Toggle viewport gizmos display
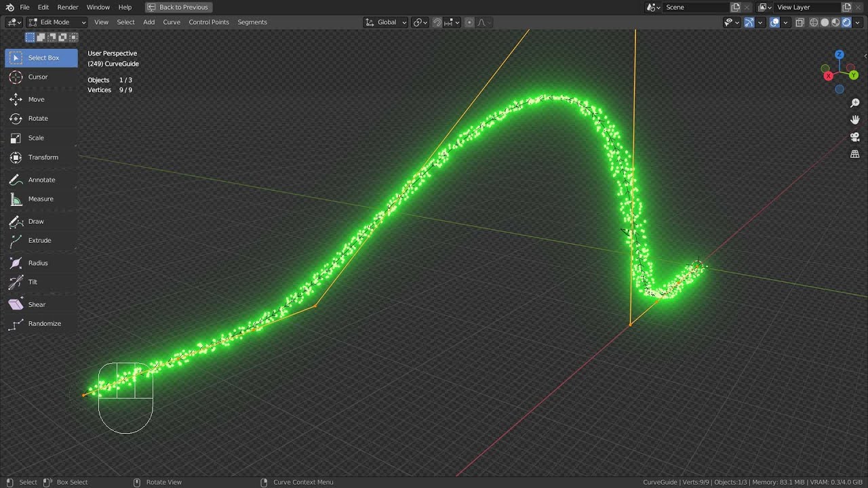868x488 pixels. [749, 22]
